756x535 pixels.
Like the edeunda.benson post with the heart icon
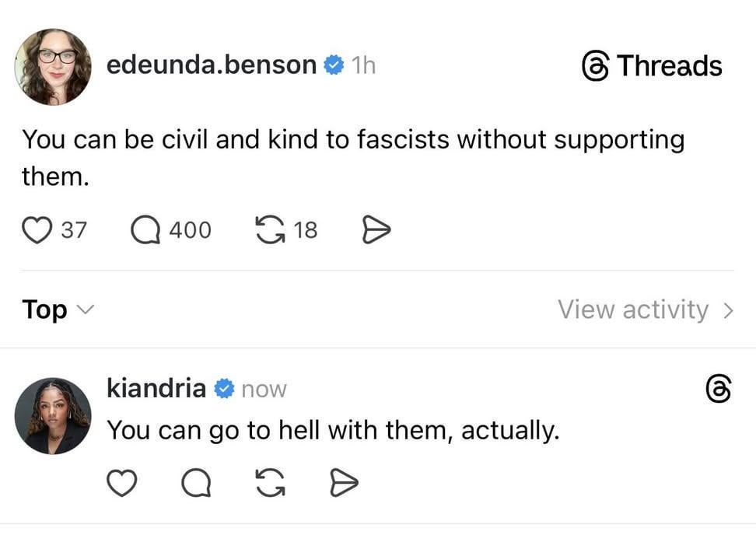click(x=36, y=230)
